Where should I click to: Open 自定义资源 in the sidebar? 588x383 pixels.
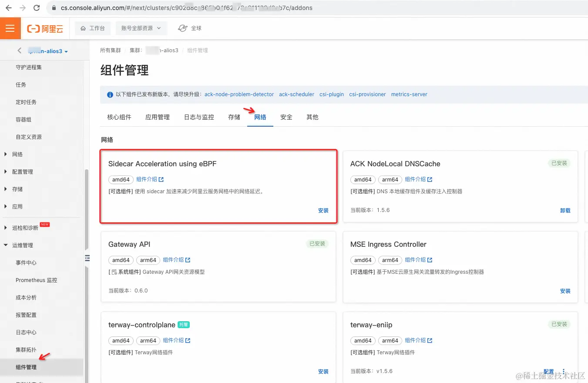point(29,137)
